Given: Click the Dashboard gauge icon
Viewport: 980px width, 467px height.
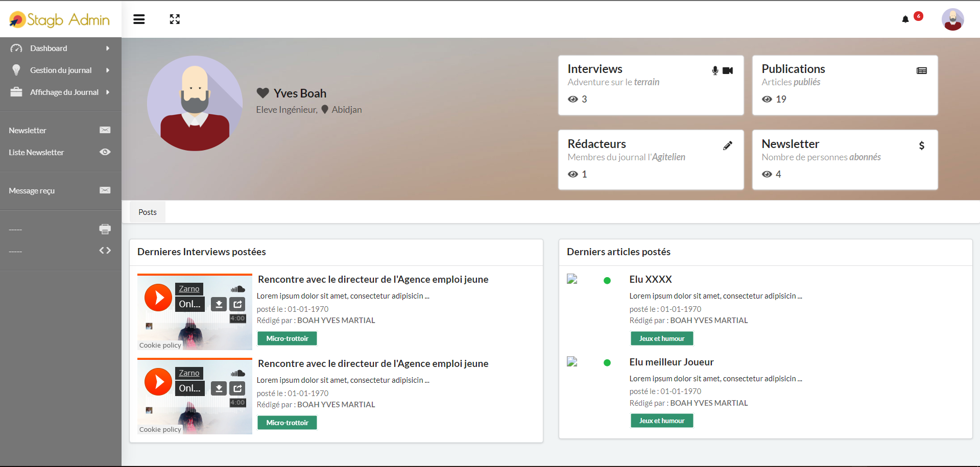Looking at the screenshot, I should [16, 48].
